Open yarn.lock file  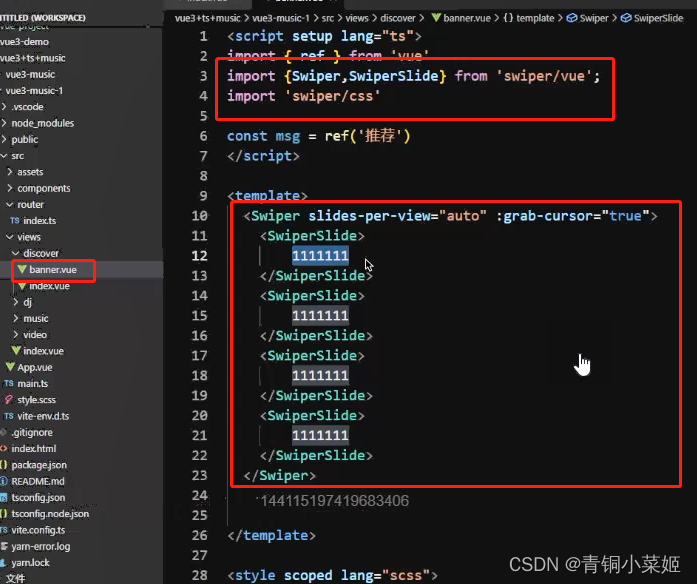31,563
